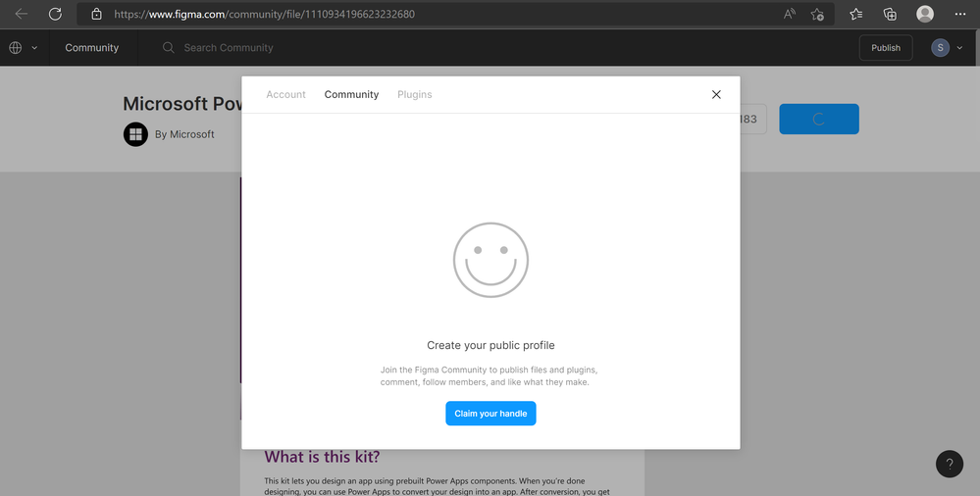Switch to the Account tab
The width and height of the screenshot is (980, 496).
point(285,94)
